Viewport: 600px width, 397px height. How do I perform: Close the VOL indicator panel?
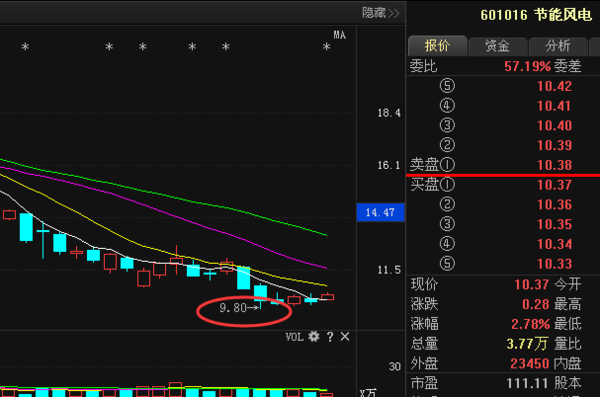click(345, 337)
